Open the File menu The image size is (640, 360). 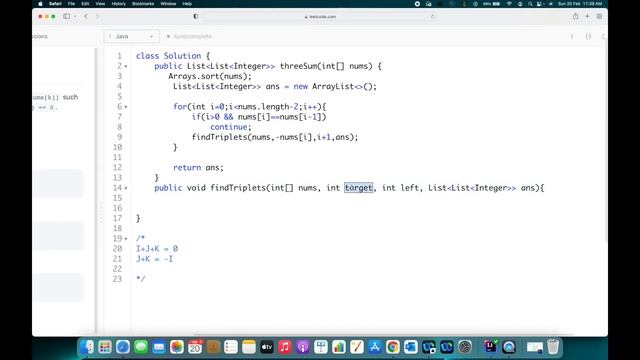point(71,4)
